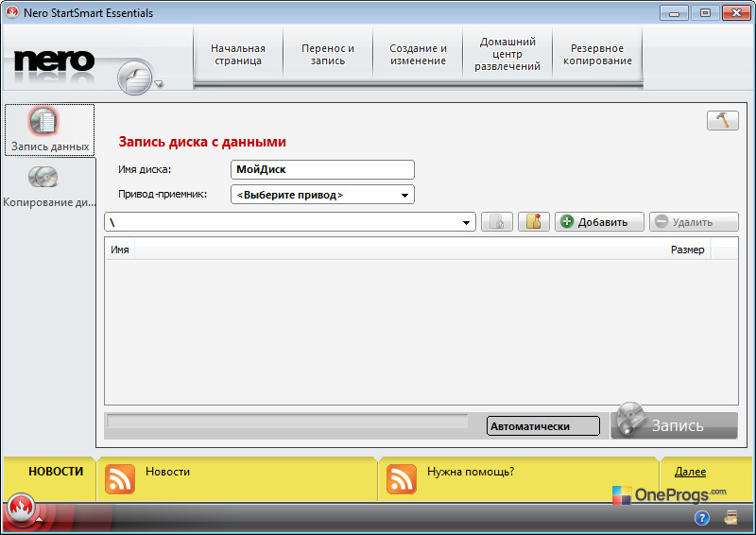This screenshot has width=756, height=535.
Task: Click the Nero app icon in title bar
Action: pos(12,12)
